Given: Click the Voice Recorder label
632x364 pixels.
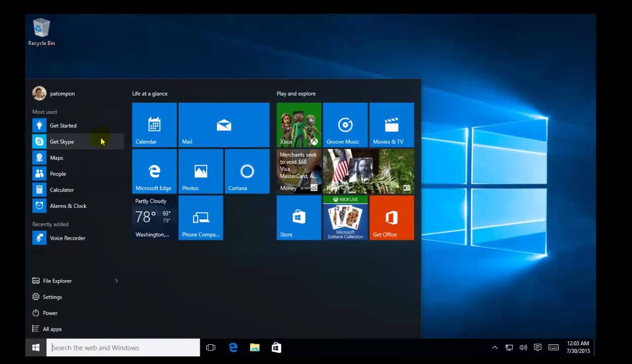Looking at the screenshot, I should point(68,238).
